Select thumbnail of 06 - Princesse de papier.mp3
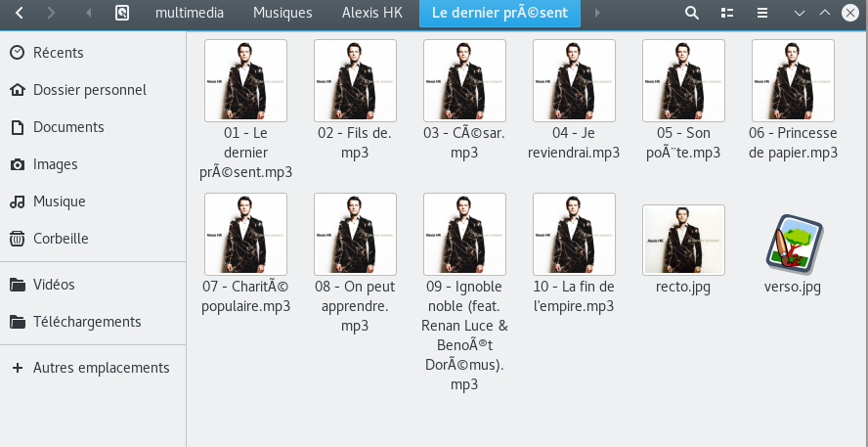 click(x=794, y=80)
